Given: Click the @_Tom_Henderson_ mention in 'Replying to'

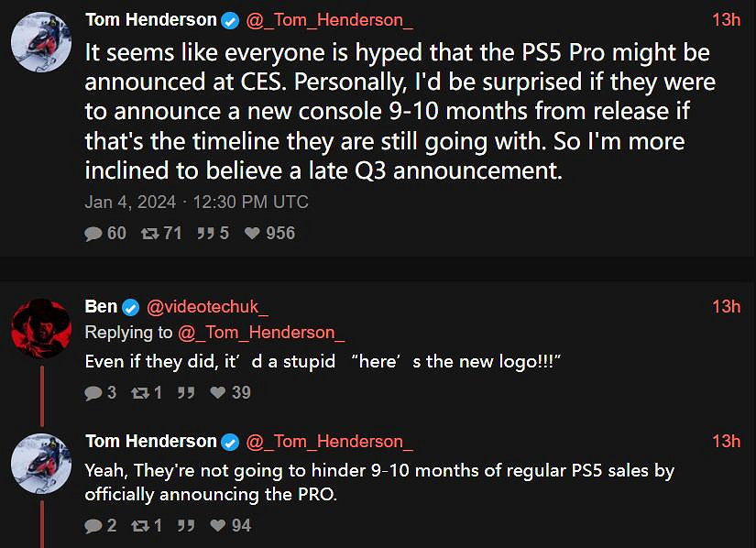Looking at the screenshot, I should (261, 333).
